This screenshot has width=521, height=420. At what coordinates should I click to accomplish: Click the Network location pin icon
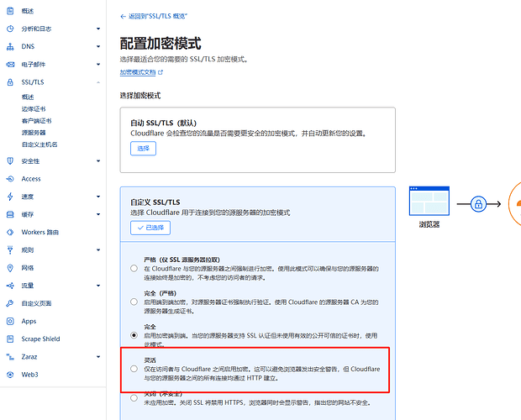(10, 268)
